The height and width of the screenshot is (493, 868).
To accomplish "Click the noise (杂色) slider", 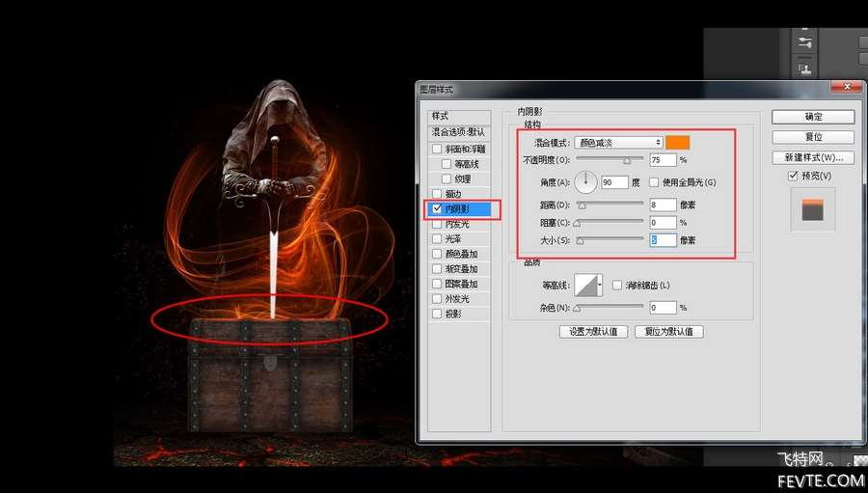I will click(x=610, y=308).
